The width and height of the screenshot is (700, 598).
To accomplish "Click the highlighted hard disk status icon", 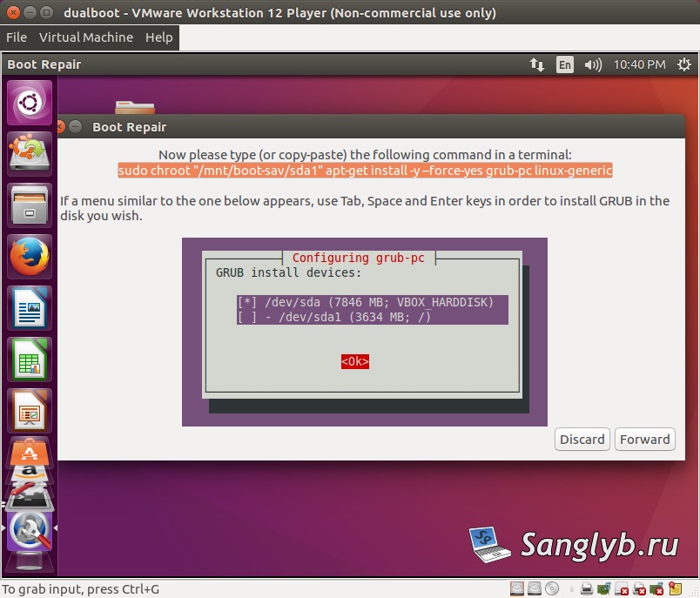I will [517, 588].
